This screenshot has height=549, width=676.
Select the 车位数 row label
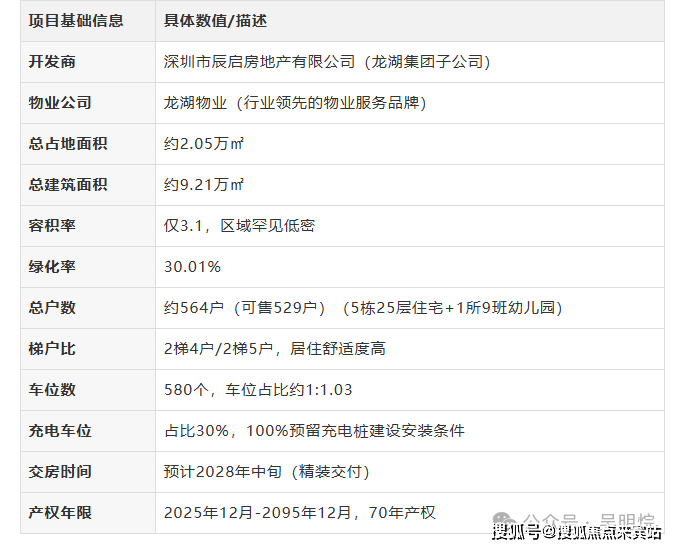(52, 389)
